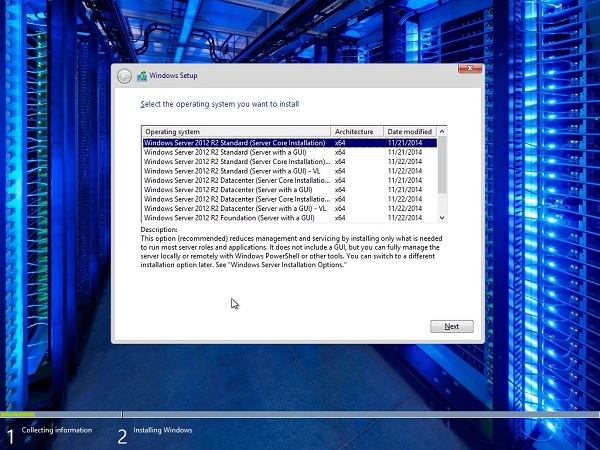600x450 pixels.
Task: Click the Date modified column header
Action: (410, 132)
